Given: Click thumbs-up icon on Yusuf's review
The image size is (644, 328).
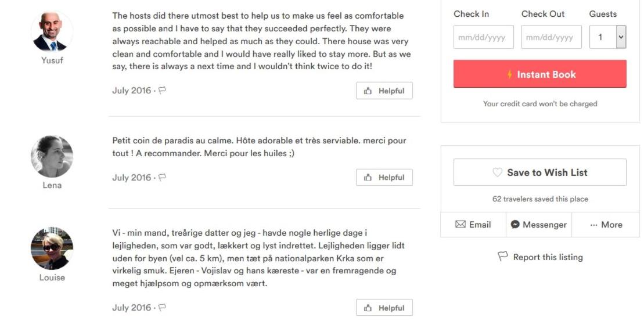Looking at the screenshot, I should tap(368, 91).
